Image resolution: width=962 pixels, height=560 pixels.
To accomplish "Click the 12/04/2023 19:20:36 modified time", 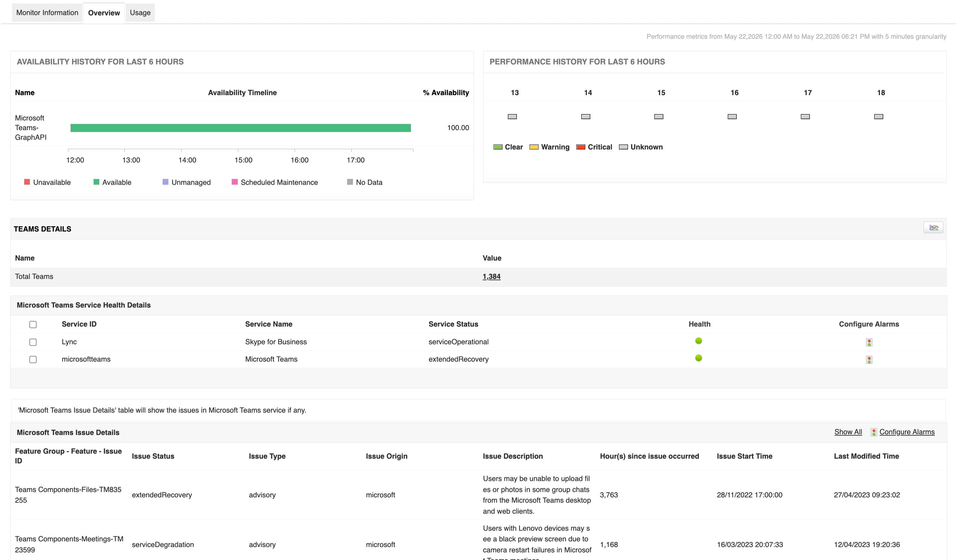I will (x=867, y=544).
